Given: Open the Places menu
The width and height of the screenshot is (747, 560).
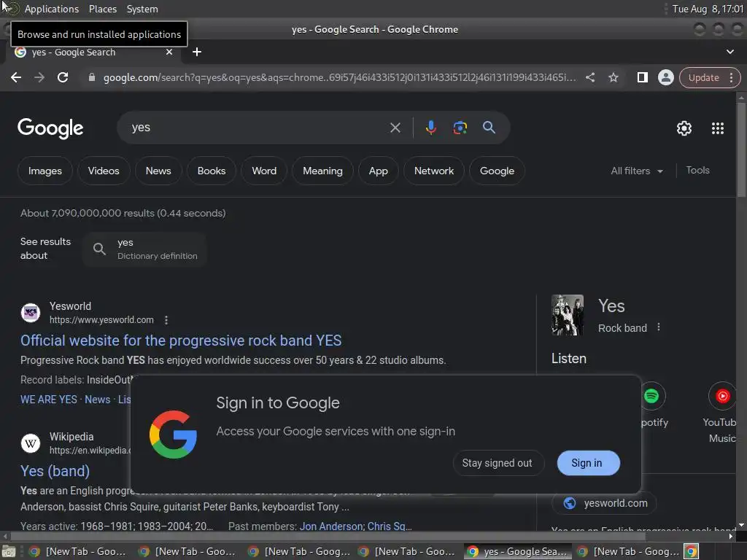Looking at the screenshot, I should click(x=102, y=9).
